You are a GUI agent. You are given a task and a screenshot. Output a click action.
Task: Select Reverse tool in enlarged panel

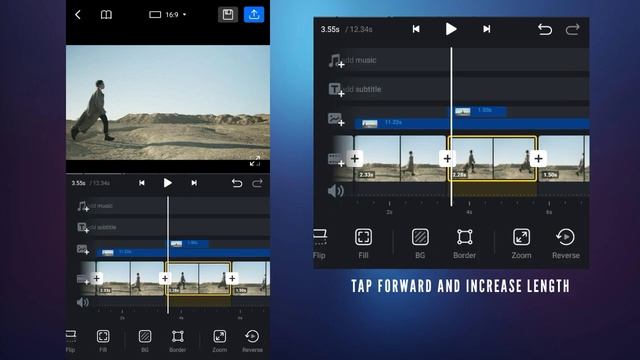click(x=566, y=244)
